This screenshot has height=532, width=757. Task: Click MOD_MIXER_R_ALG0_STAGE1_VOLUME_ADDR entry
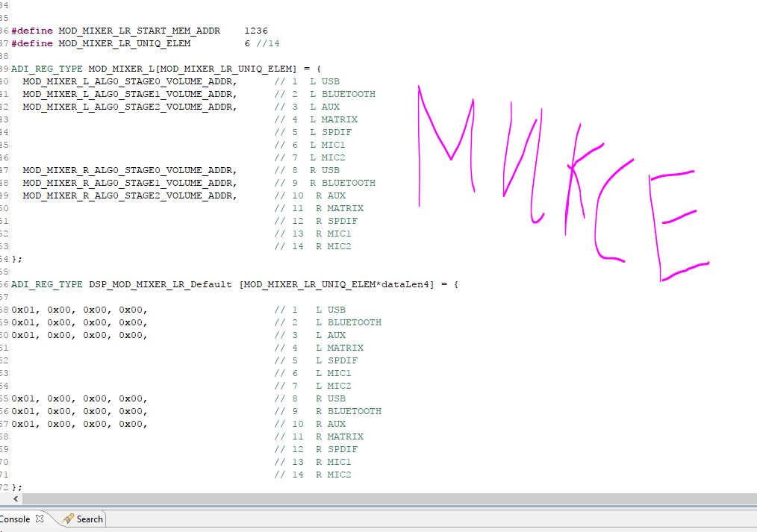pyautogui.click(x=129, y=183)
